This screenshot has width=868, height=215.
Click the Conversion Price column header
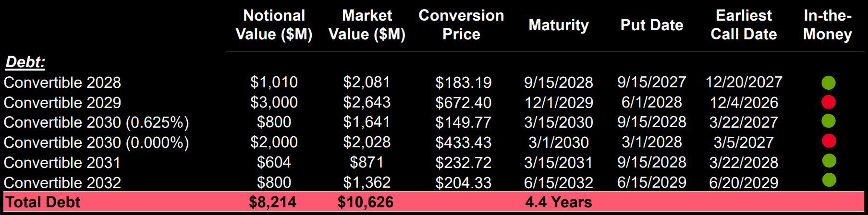pos(461,25)
